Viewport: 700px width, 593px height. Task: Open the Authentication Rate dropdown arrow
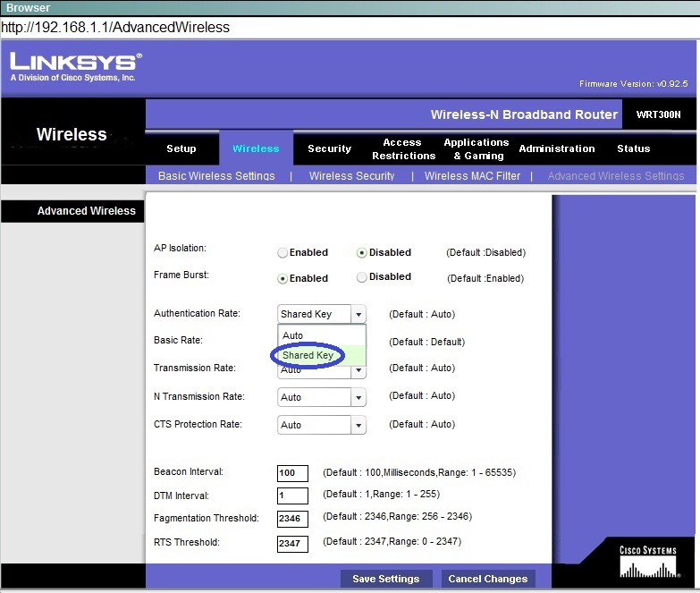pyautogui.click(x=358, y=314)
